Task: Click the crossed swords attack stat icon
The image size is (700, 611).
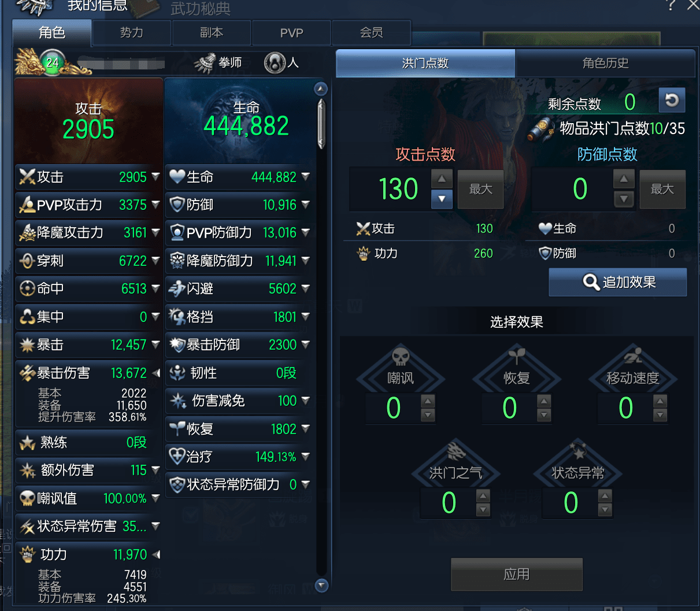Action: [x=27, y=177]
